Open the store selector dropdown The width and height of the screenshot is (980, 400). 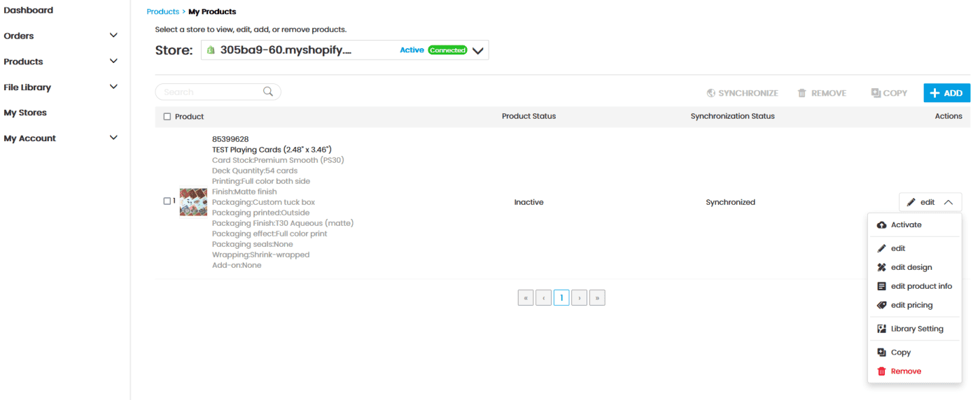pyautogui.click(x=478, y=50)
